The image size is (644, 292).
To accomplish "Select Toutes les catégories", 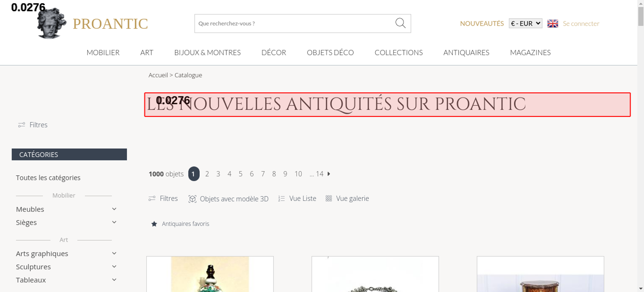I will coord(48,178).
